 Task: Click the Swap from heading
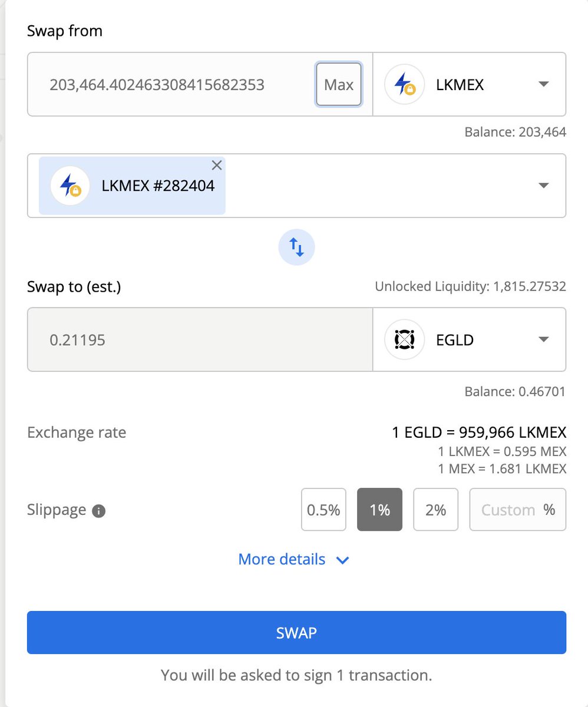pyautogui.click(x=65, y=31)
